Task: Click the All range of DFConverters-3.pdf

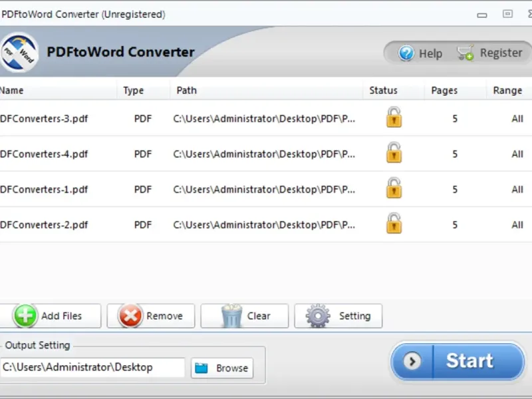Action: click(517, 119)
